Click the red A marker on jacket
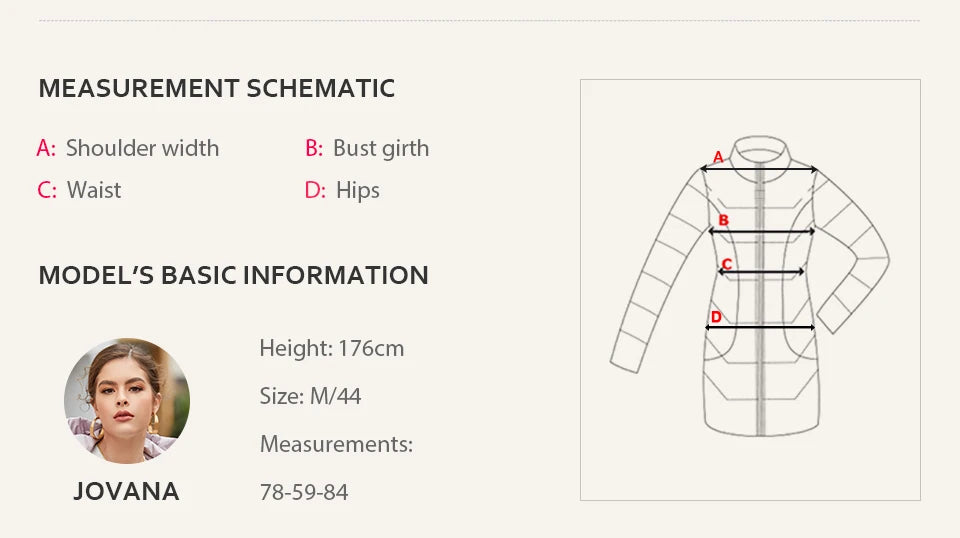 (x=717, y=157)
